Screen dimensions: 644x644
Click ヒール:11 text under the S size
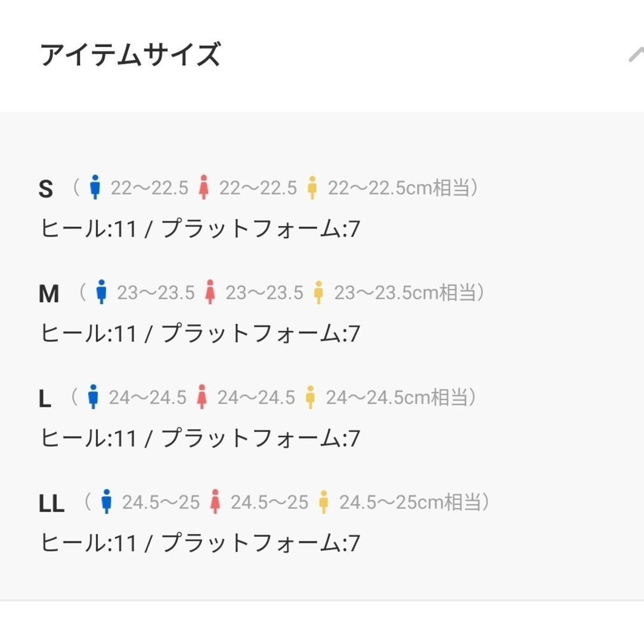[x=88, y=228]
